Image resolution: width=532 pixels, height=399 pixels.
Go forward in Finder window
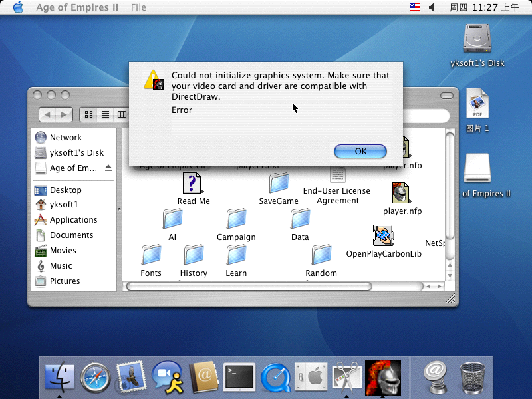click(64, 114)
